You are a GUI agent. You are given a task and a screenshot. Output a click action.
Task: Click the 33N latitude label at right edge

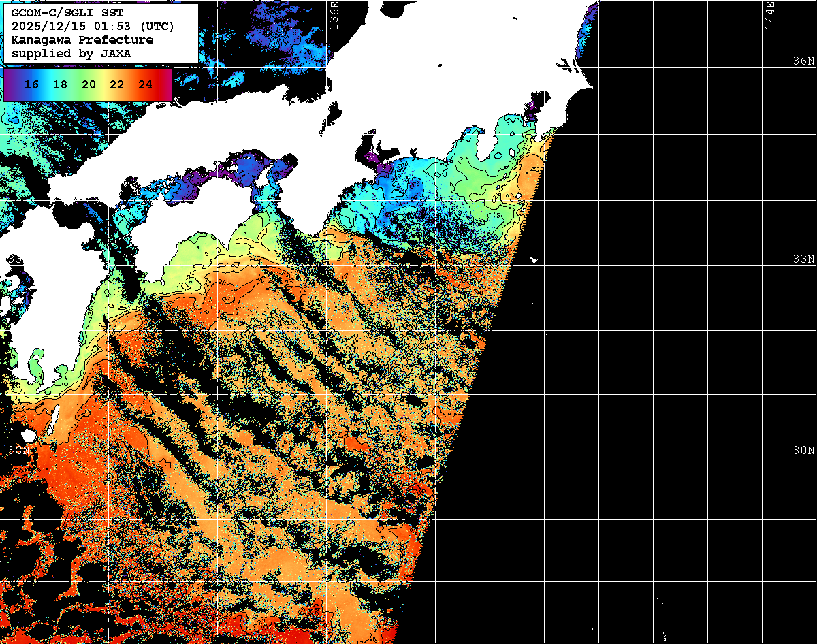(x=803, y=259)
